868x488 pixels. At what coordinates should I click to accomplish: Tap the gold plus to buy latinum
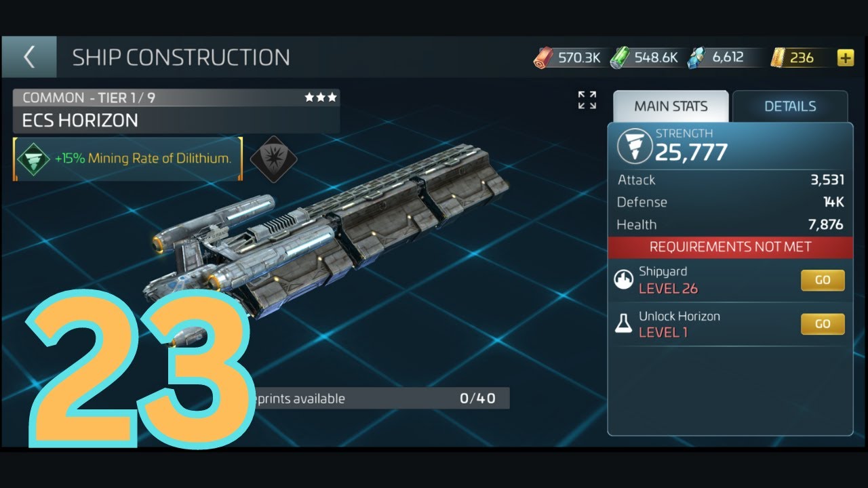(845, 58)
